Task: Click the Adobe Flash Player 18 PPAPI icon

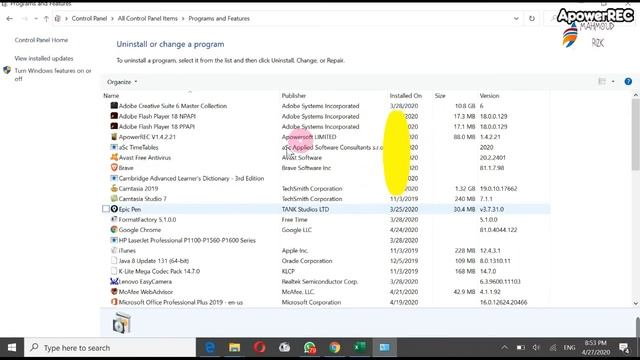Action: [114, 127]
